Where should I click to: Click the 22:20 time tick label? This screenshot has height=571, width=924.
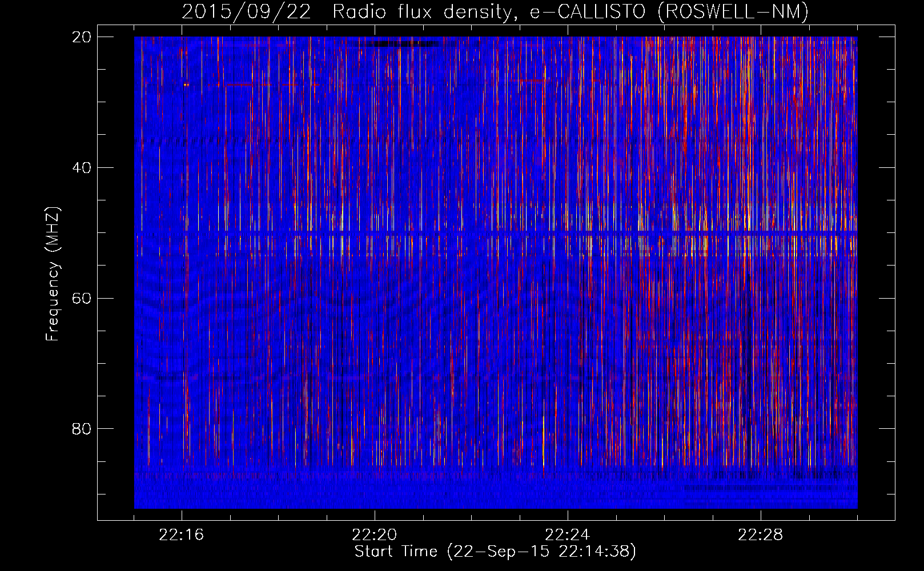375,535
